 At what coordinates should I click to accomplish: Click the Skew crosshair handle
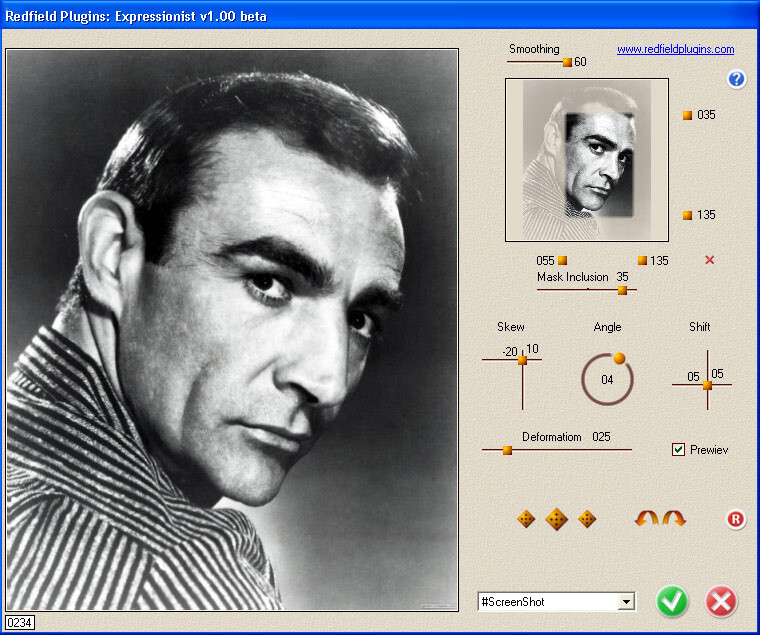[x=522, y=360]
